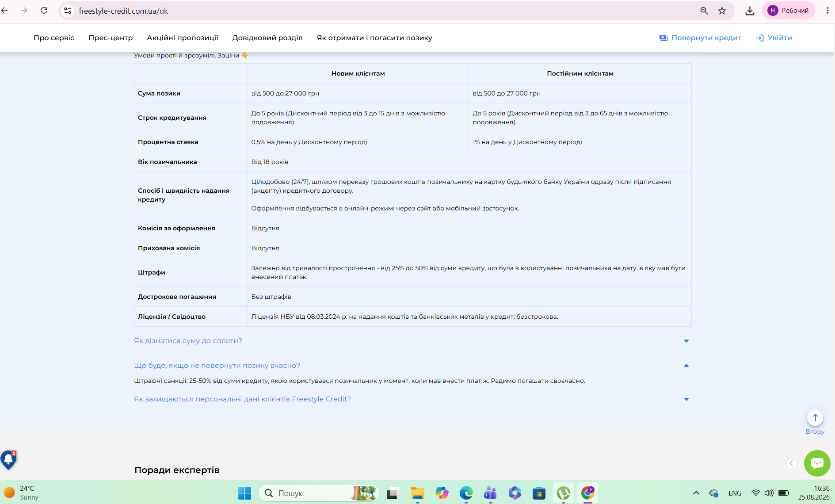Image resolution: width=835 pixels, height=504 pixels.
Task: Open Microsoft Store from taskbar
Action: (x=539, y=493)
